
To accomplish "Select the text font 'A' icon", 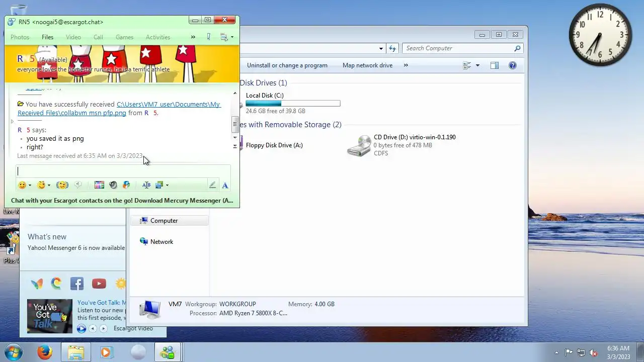I will click(x=225, y=185).
